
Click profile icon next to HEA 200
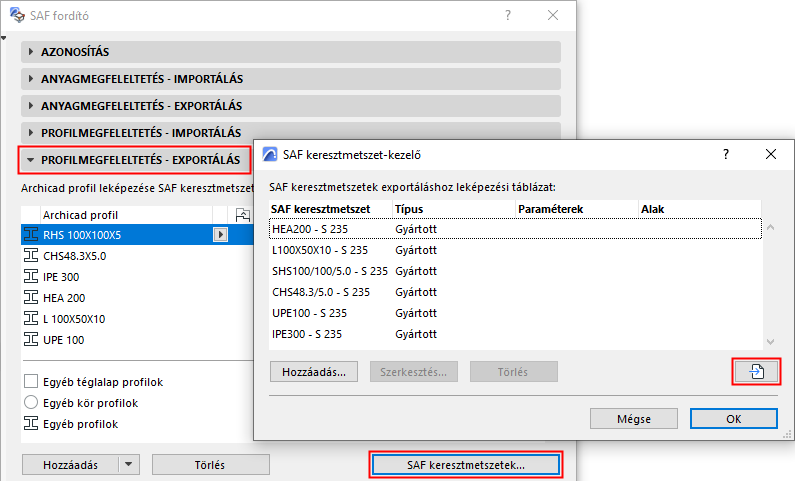point(31,298)
